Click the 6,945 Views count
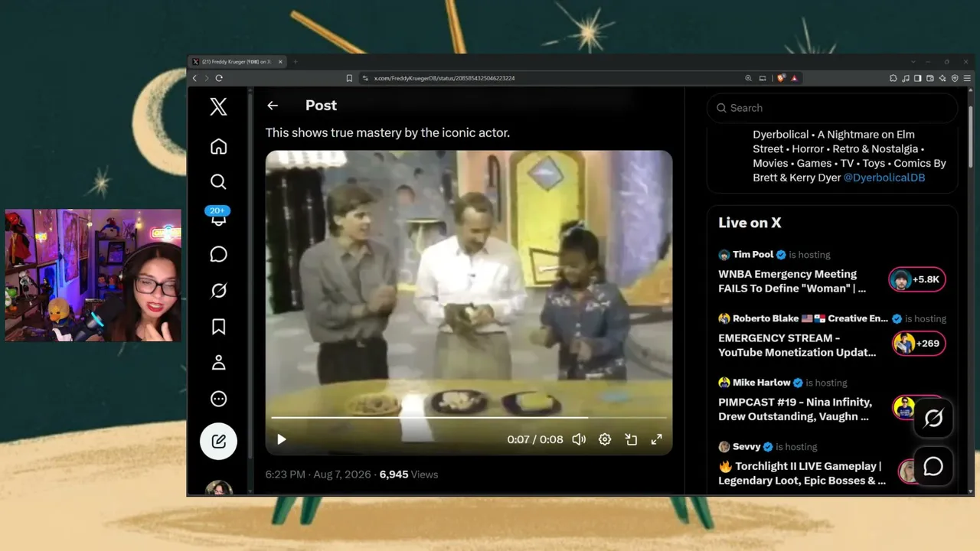The width and height of the screenshot is (980, 551). 409,474
